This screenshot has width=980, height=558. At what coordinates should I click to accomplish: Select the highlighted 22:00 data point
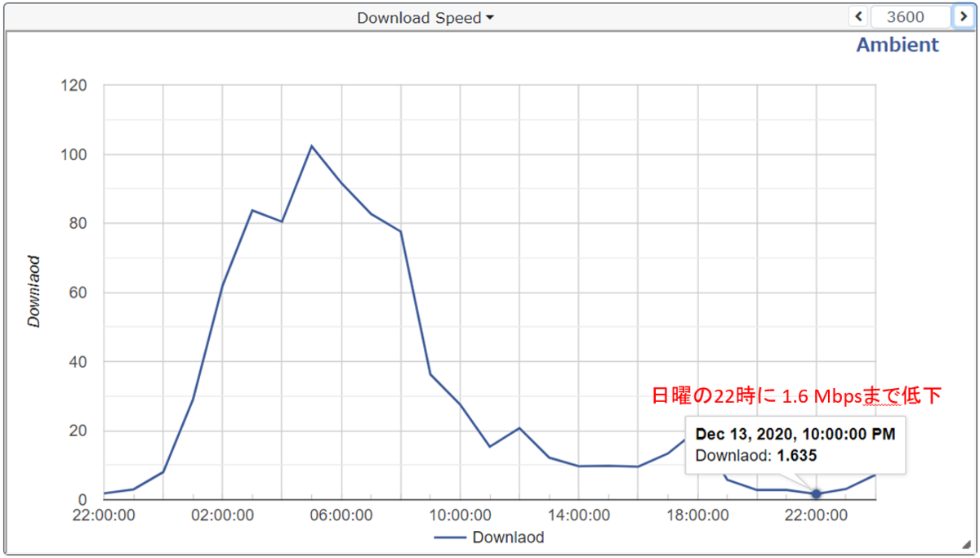click(x=816, y=493)
